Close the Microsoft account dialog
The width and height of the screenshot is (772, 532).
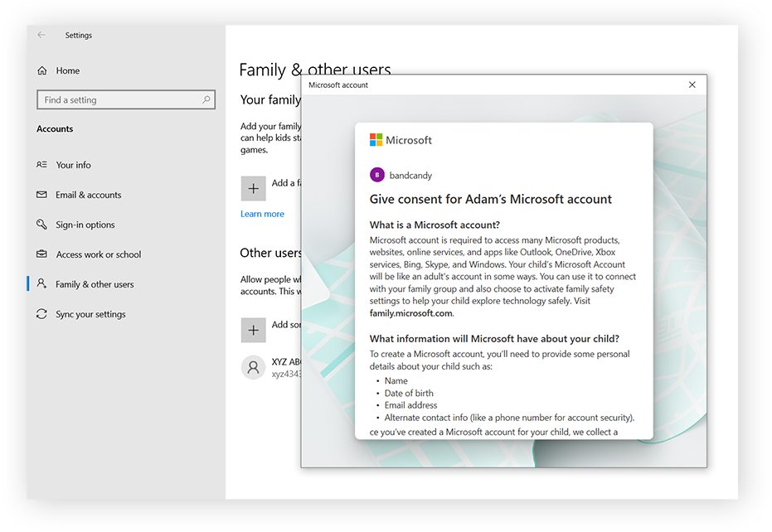(692, 85)
